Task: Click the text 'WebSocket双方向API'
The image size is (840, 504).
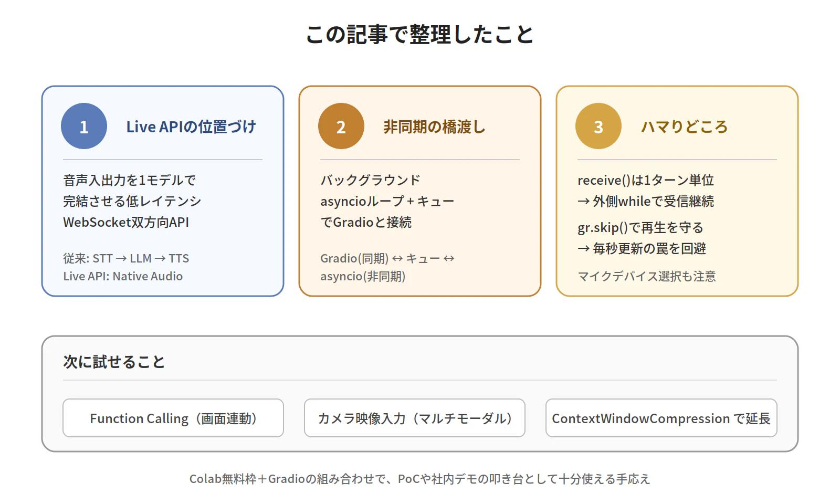Action: click(x=126, y=222)
